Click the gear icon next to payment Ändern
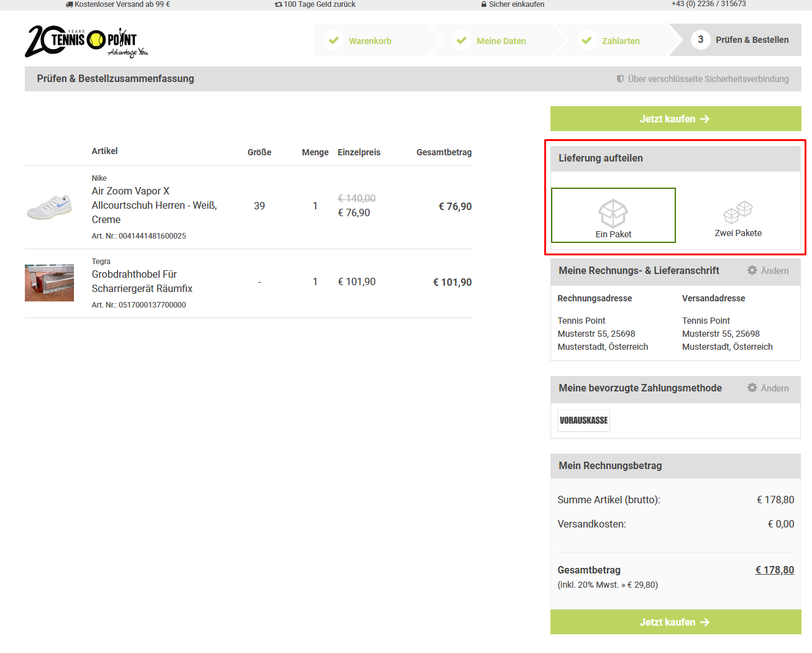Viewport: 812px width, 653px height. click(x=752, y=388)
